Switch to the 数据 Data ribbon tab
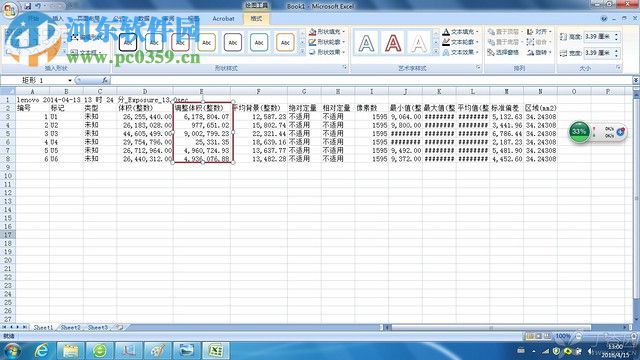 [144, 19]
